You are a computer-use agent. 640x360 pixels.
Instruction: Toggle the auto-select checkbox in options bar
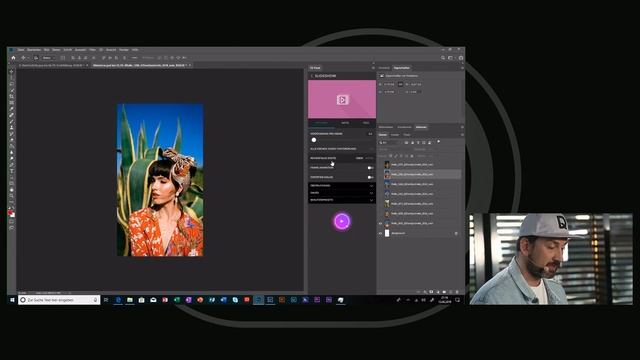tap(36, 58)
